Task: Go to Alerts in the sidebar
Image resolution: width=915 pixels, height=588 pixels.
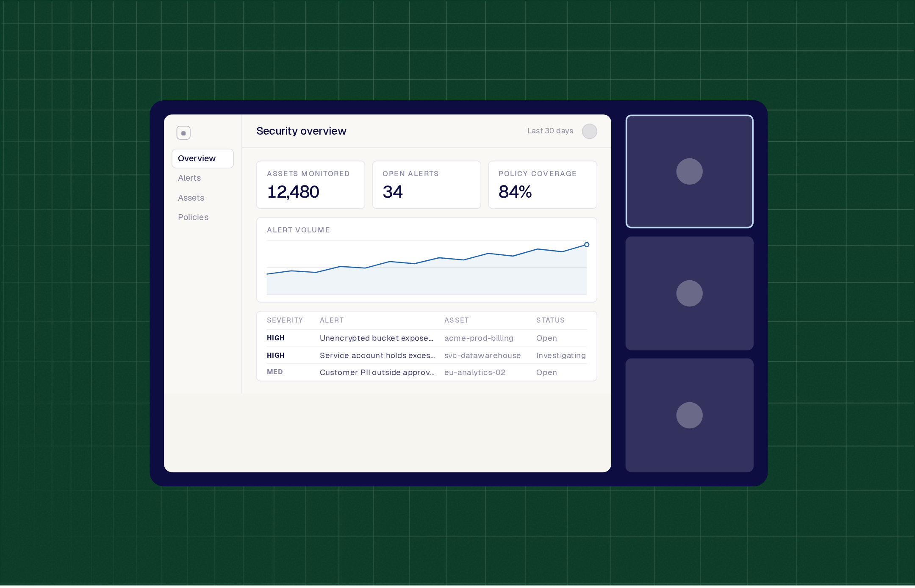Action: tap(189, 178)
